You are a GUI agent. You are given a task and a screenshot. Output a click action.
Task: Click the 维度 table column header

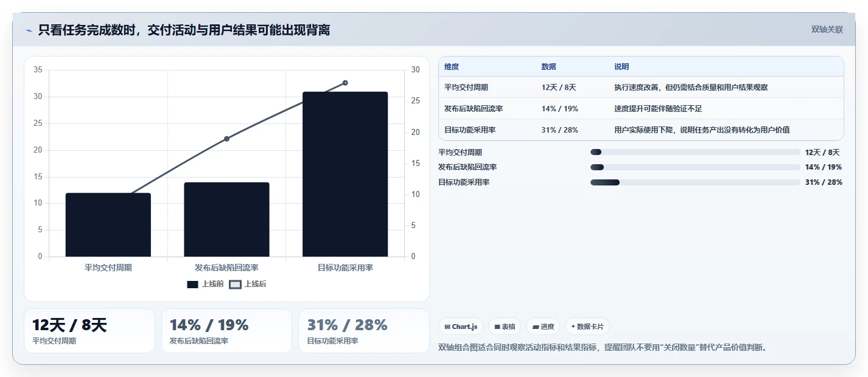(x=452, y=67)
